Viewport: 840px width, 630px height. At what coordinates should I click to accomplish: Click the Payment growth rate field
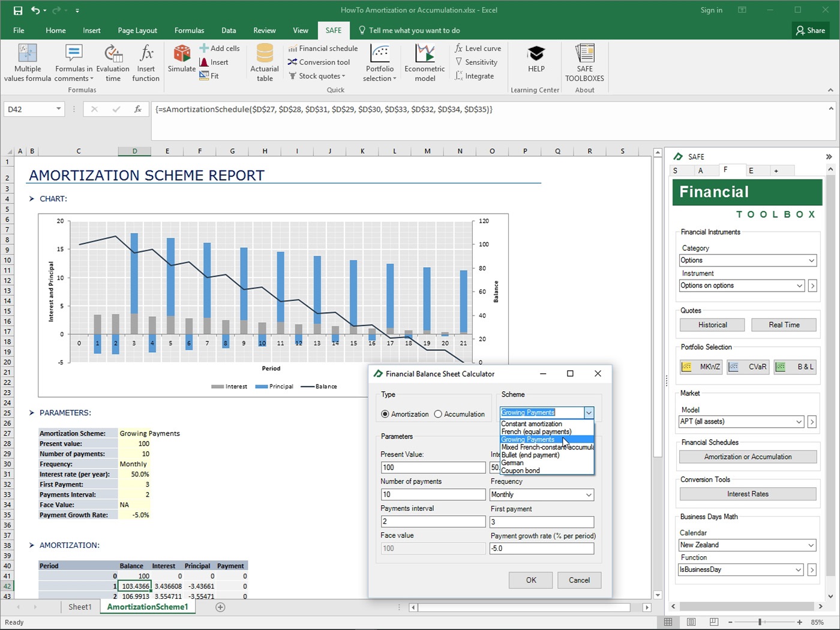542,548
